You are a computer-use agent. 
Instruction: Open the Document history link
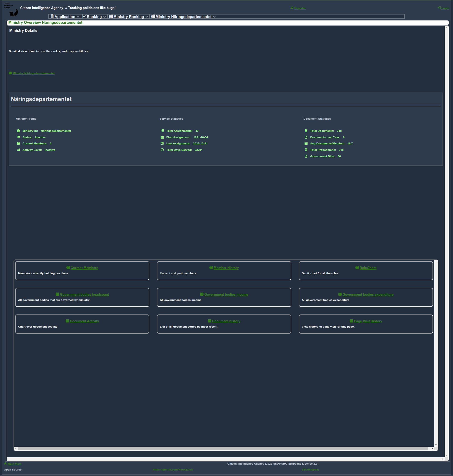pos(226,321)
